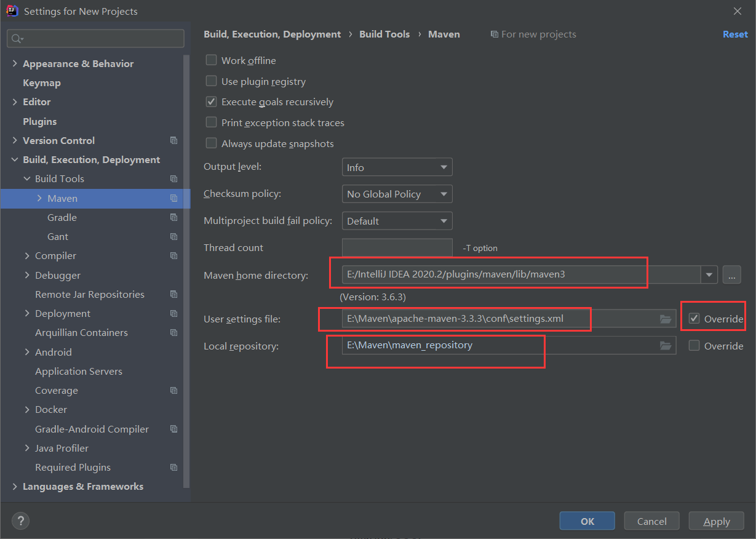This screenshot has width=756, height=539.
Task: Click the OK button
Action: (587, 521)
